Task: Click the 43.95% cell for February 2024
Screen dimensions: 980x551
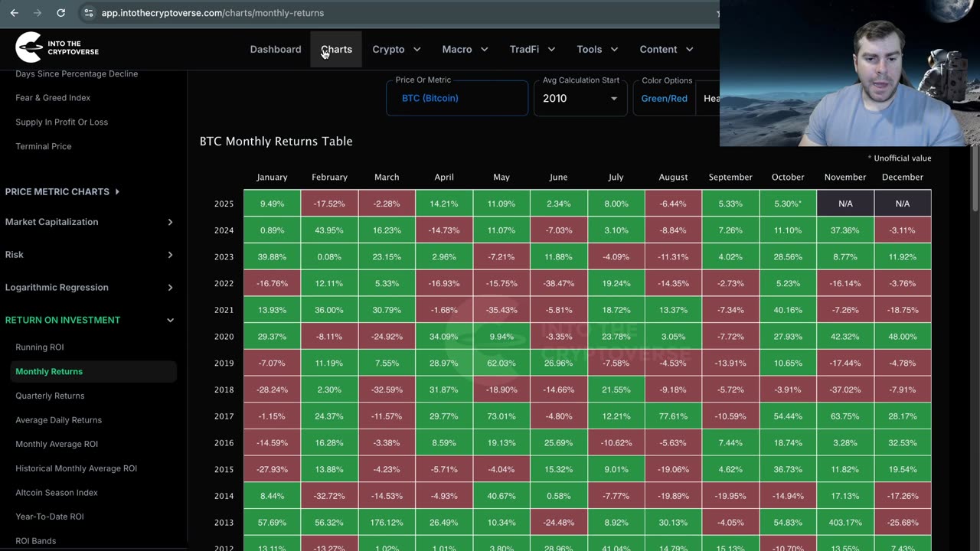Action: 329,230
